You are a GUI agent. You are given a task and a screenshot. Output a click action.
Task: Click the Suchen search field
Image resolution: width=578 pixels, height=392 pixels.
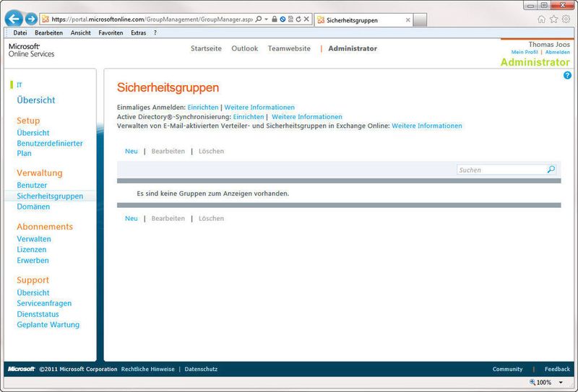coord(501,170)
